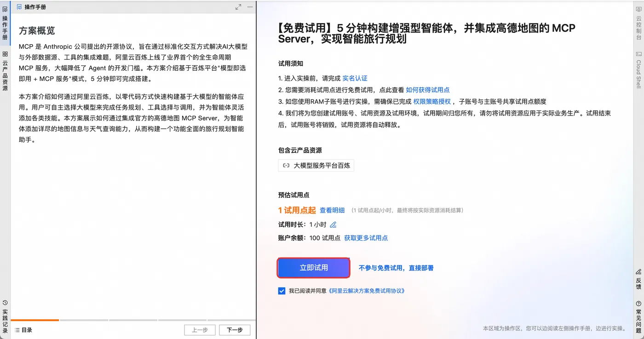Viewport: 644px width, 339px height.
Task: Open the 如何获得试用点 link
Action: [427, 90]
